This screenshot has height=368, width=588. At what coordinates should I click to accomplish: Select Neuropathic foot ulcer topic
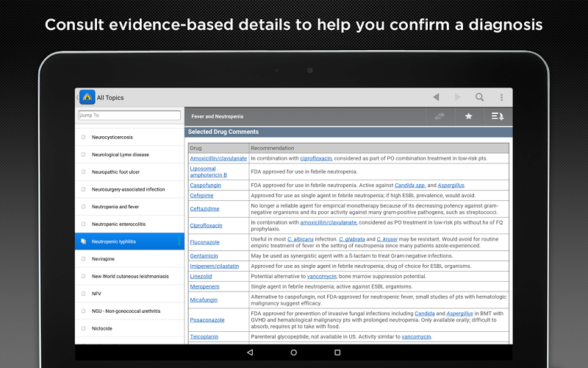130,171
